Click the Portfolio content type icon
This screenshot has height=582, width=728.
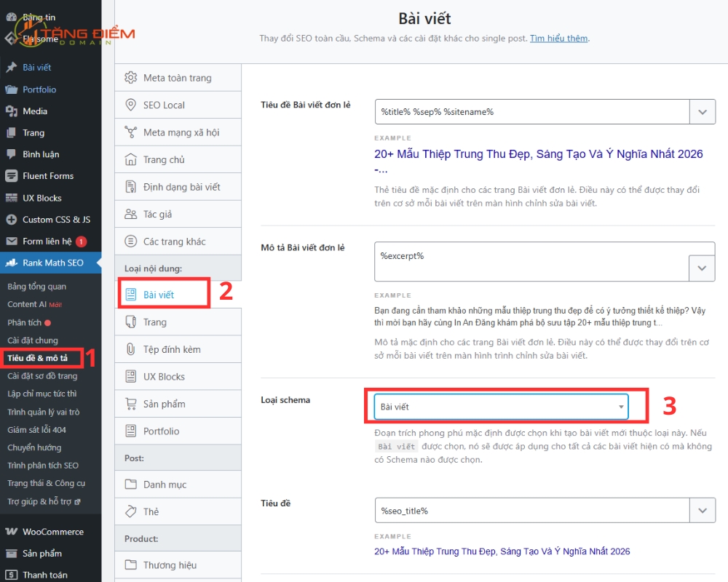pyautogui.click(x=131, y=431)
